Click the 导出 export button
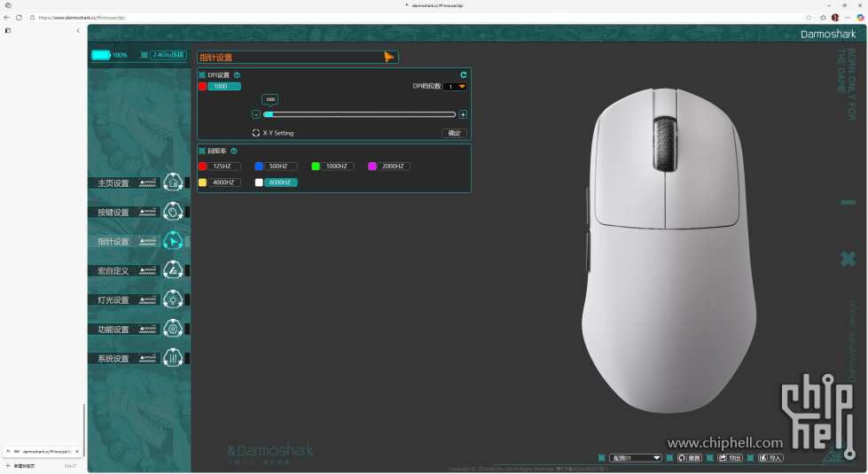The width and height of the screenshot is (868, 474). click(731, 458)
